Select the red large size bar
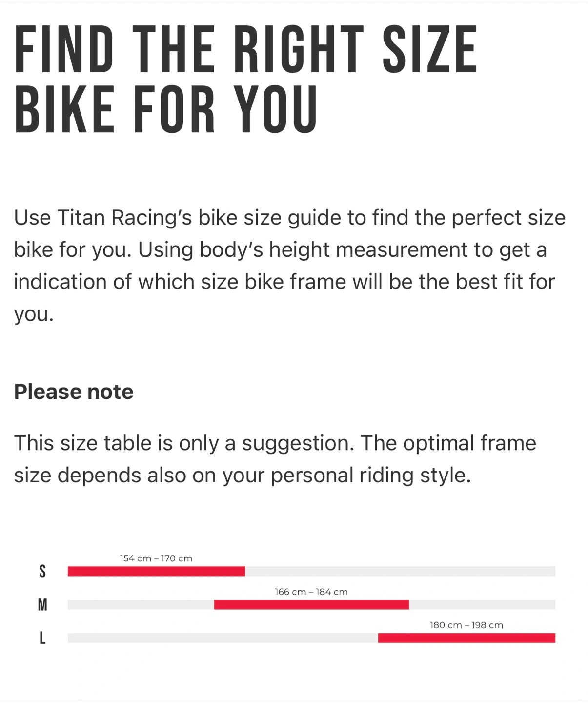Image resolution: width=588 pixels, height=703 pixels. 466,638
